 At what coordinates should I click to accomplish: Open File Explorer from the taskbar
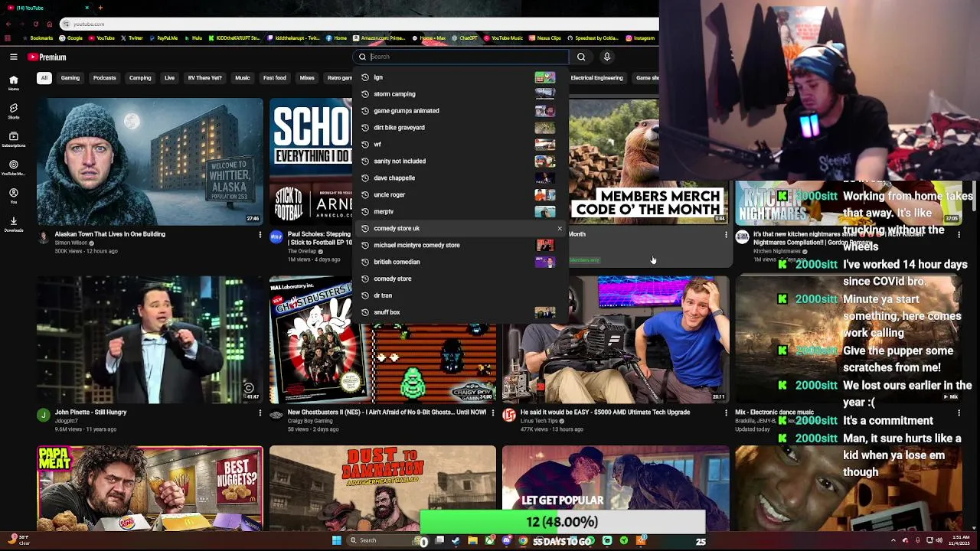coord(473,541)
